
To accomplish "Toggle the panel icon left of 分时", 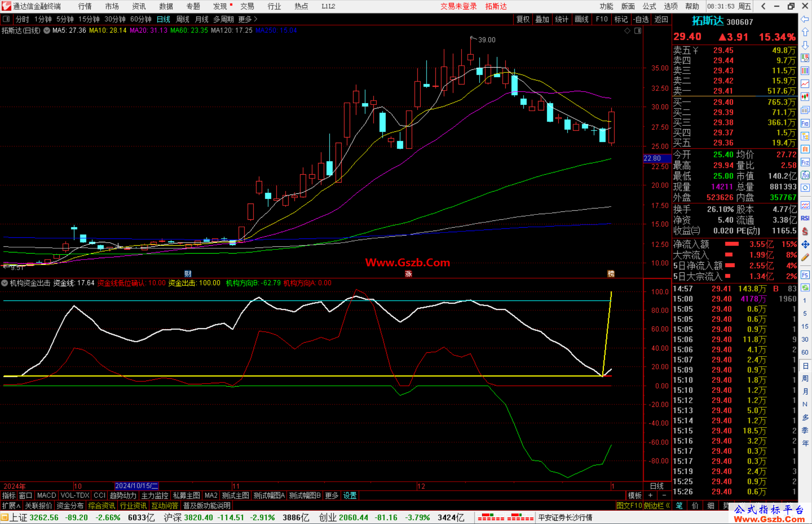I will tap(6, 19).
